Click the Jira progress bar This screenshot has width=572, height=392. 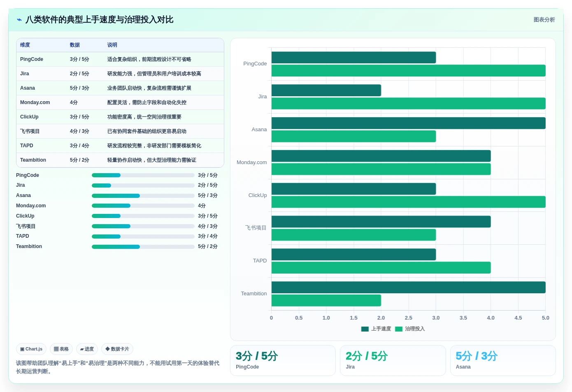[143, 186]
